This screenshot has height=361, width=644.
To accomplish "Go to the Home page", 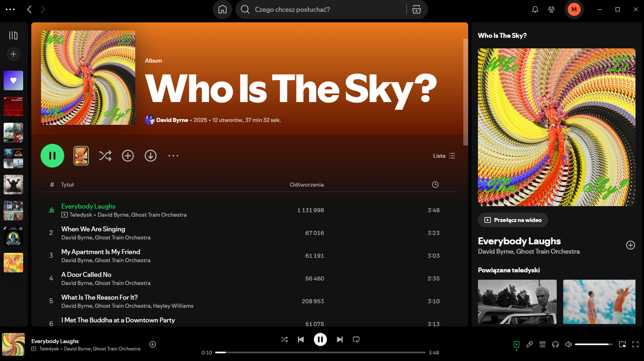I will 223,9.
